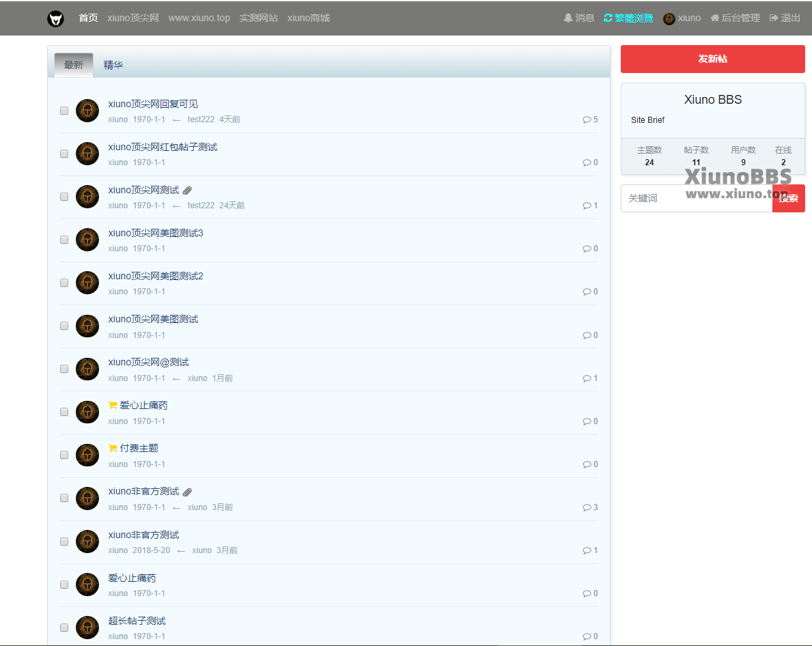The image size is (812, 646).
Task: Open thread xiuno顶尖网@测试
Action: [149, 363]
